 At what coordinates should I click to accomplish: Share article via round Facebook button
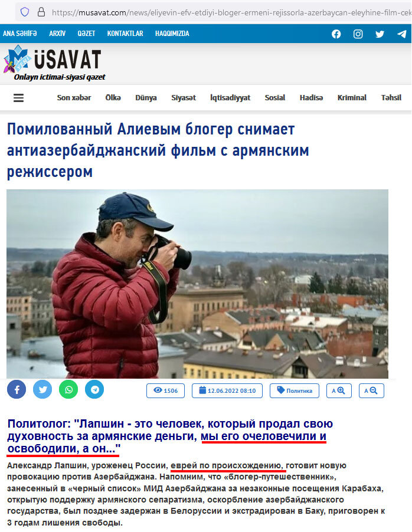click(17, 389)
